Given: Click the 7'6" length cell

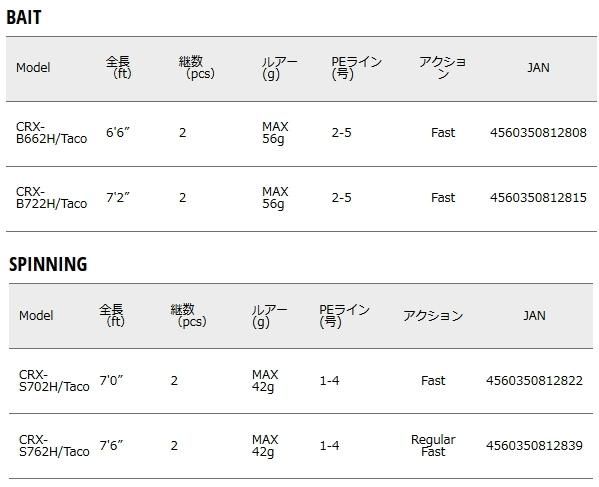Looking at the screenshot, I should (x=111, y=445).
